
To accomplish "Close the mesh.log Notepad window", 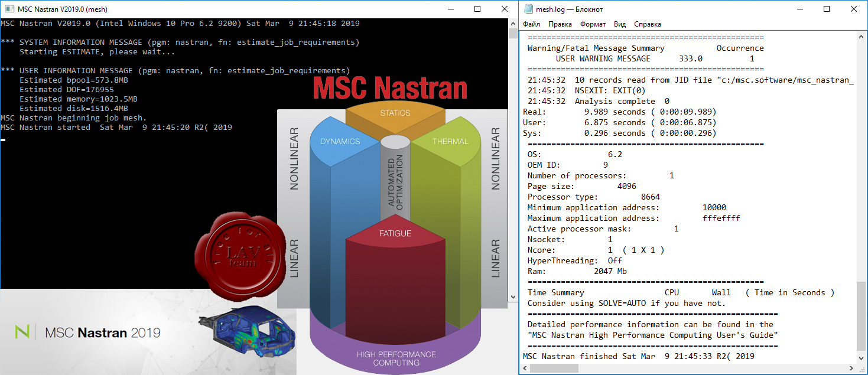I will click(x=854, y=9).
